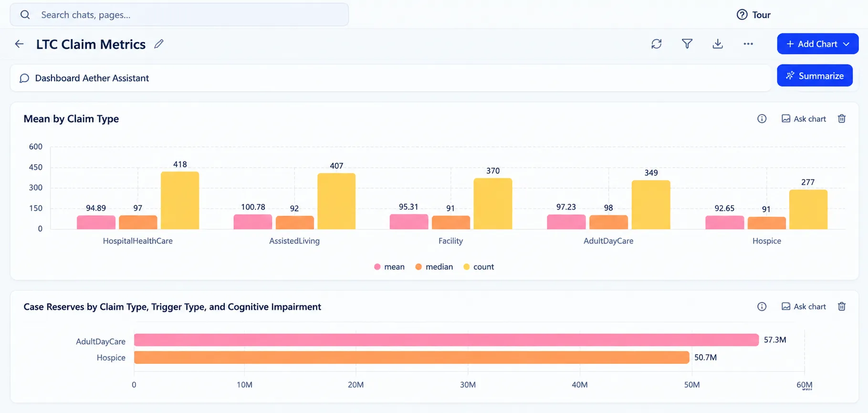Screen dimensions: 868x413
Task: Click the Dashboard Aether Assistant input
Action: [390, 78]
